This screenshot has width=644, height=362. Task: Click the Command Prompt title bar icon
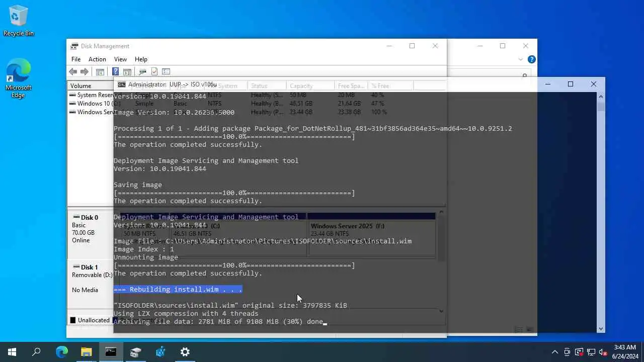click(121, 84)
